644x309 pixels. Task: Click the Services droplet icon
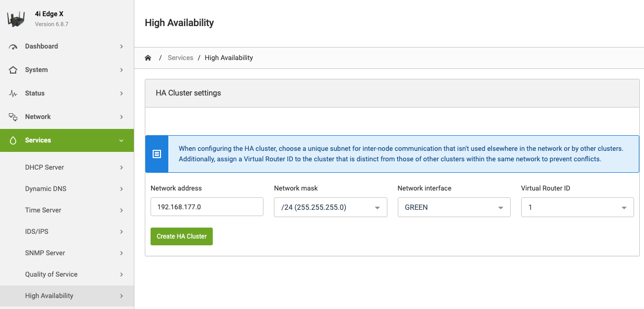14,140
